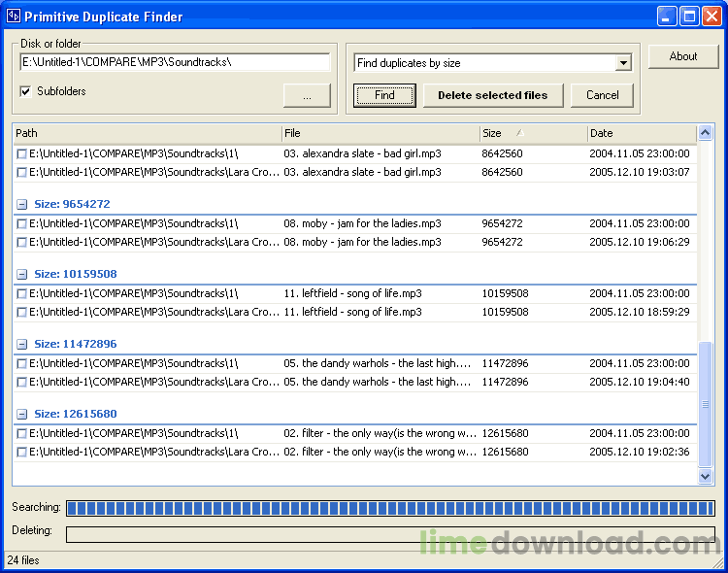The image size is (728, 573).
Task: Check leftfield song of life dated 2005.12.10
Action: [22, 313]
